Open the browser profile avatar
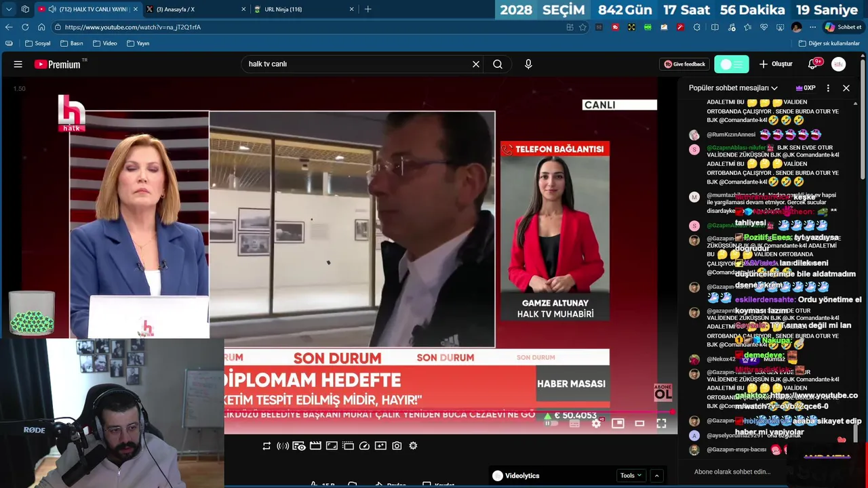 (797, 27)
